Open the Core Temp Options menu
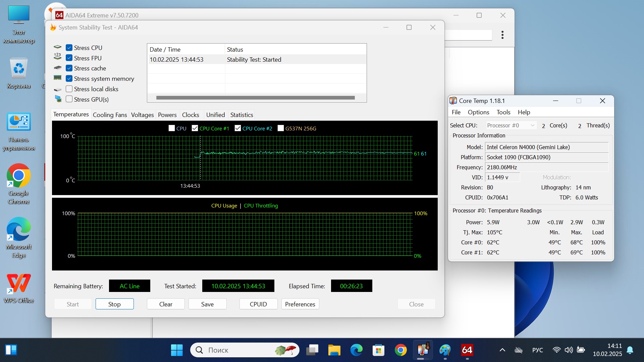Image resolution: width=644 pixels, height=362 pixels. pyautogui.click(x=479, y=112)
